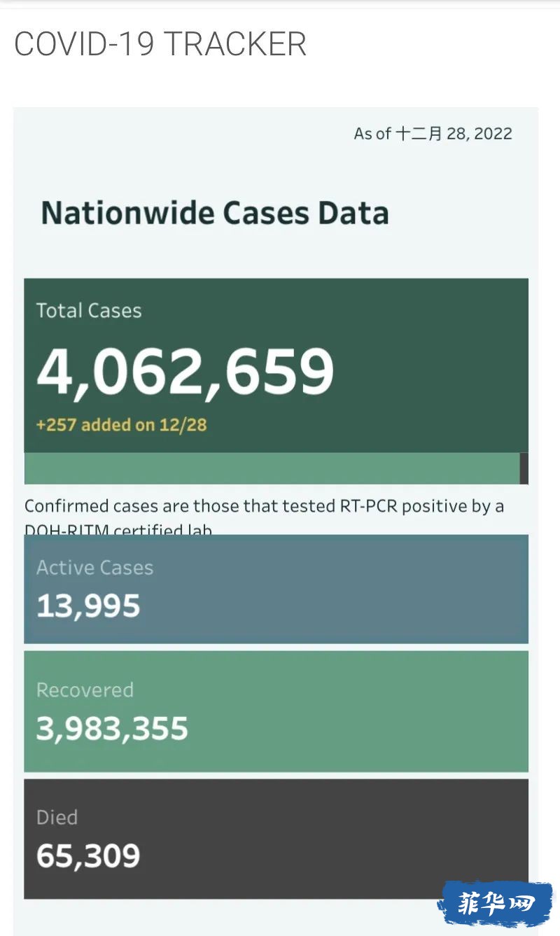Click the dark end segment of progress bar
Screen dimensions: 560x936
pos(524,468)
